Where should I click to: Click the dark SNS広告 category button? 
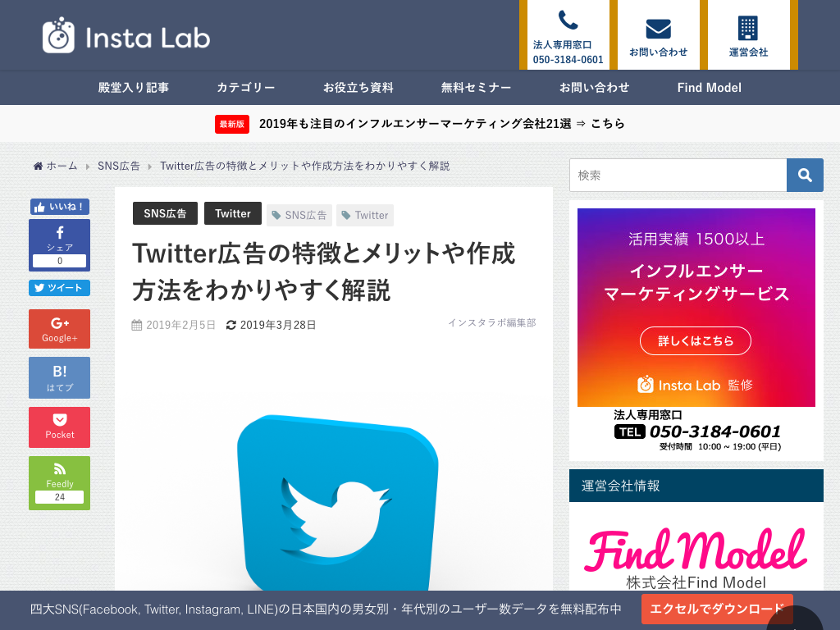point(165,213)
